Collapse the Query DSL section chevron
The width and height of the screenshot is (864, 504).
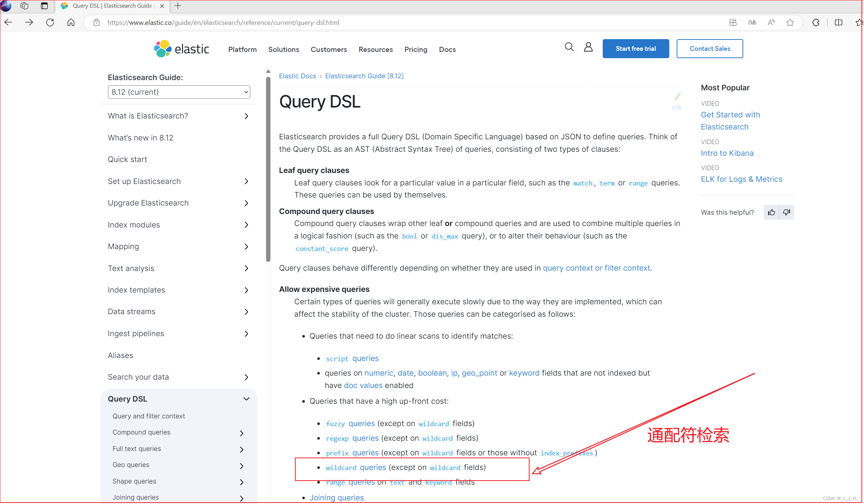(246, 399)
